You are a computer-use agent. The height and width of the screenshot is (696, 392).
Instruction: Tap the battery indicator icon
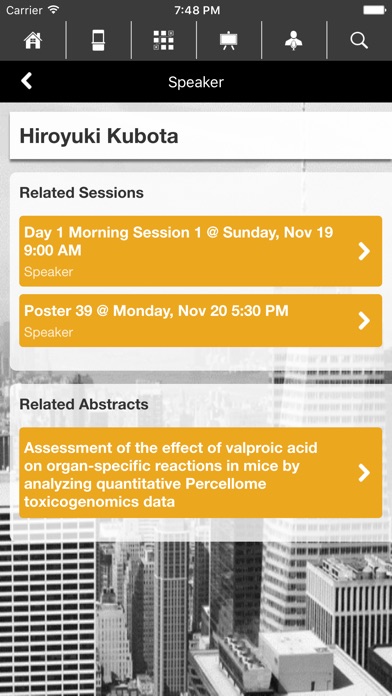pyautogui.click(x=374, y=10)
